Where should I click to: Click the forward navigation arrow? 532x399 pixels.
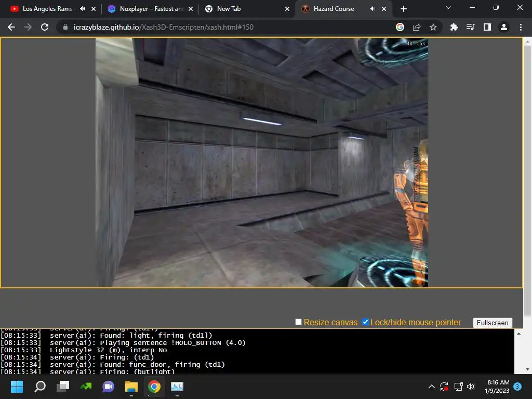[x=28, y=27]
